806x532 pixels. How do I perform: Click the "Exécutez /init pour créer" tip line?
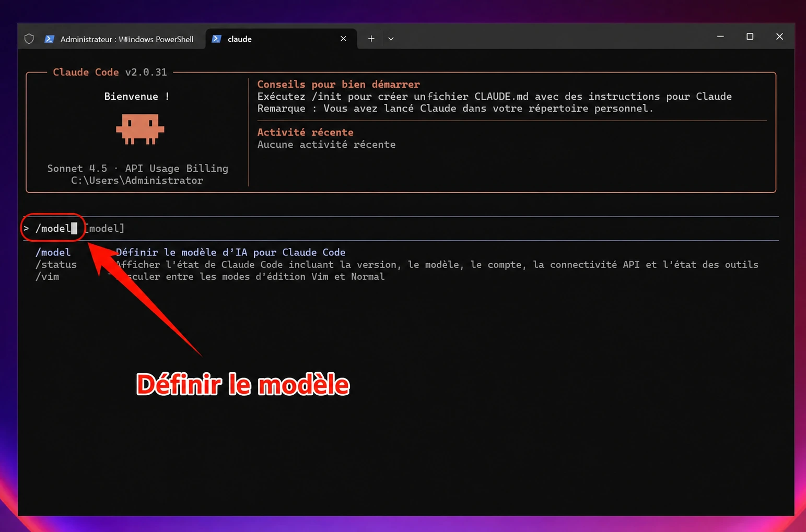[x=494, y=97]
